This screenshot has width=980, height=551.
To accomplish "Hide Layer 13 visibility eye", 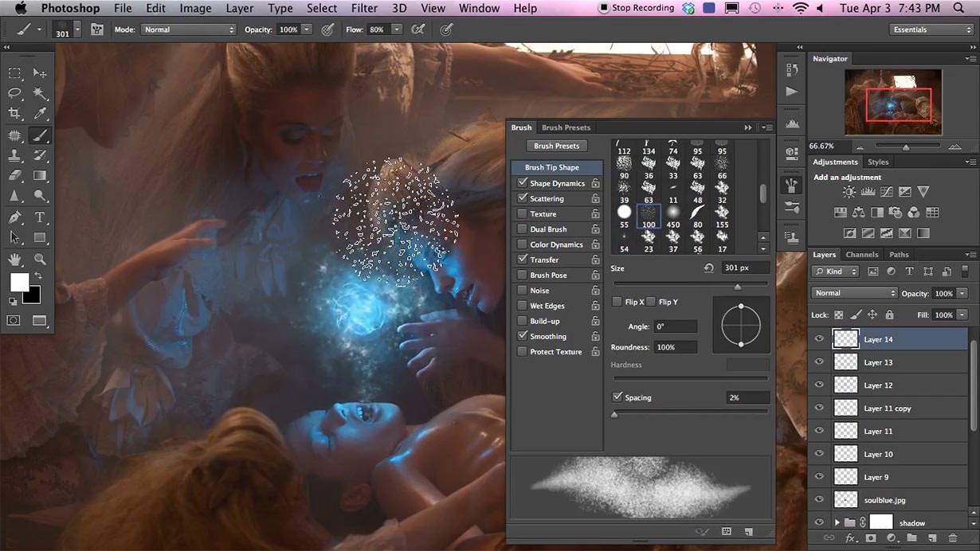I will click(x=818, y=362).
